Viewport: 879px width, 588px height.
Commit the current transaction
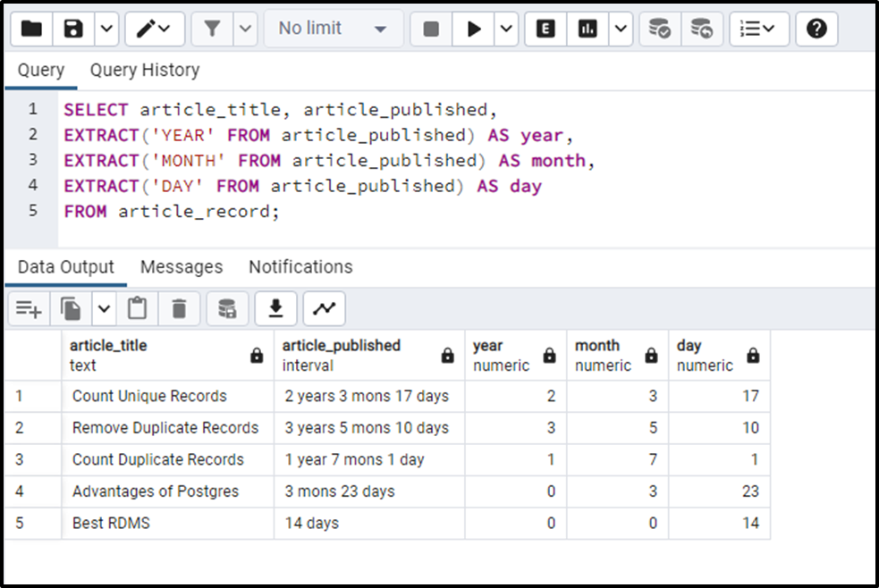659,28
